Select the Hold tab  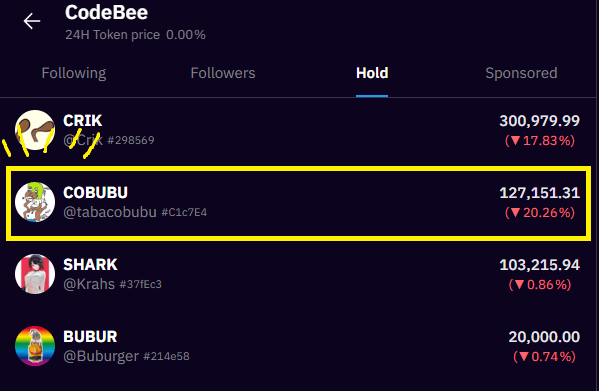[x=372, y=73]
